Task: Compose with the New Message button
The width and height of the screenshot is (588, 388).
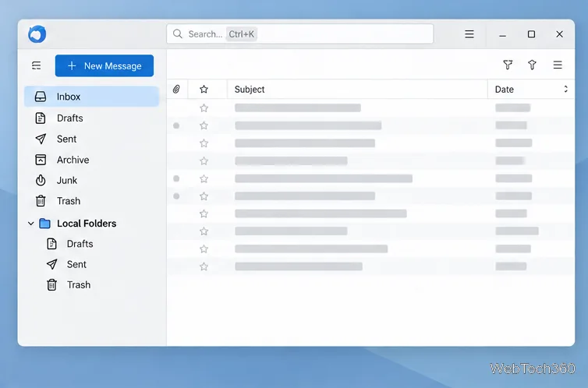Action: pos(104,66)
